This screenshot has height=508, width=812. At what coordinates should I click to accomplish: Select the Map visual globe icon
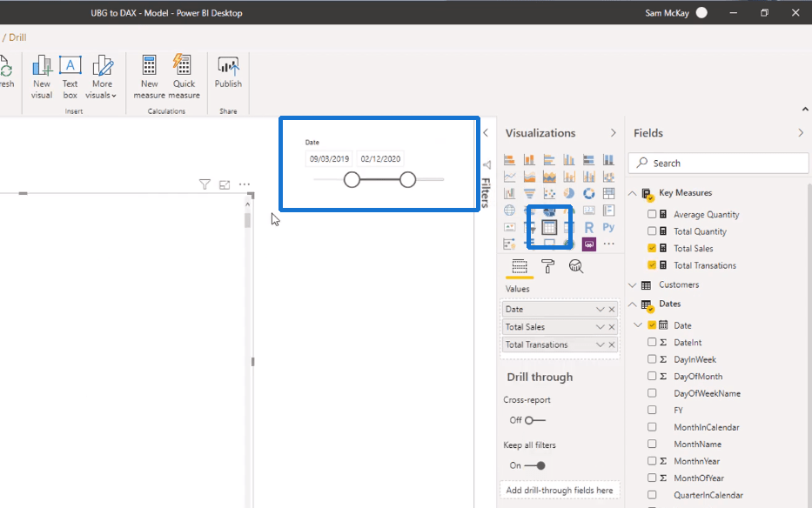510,211
